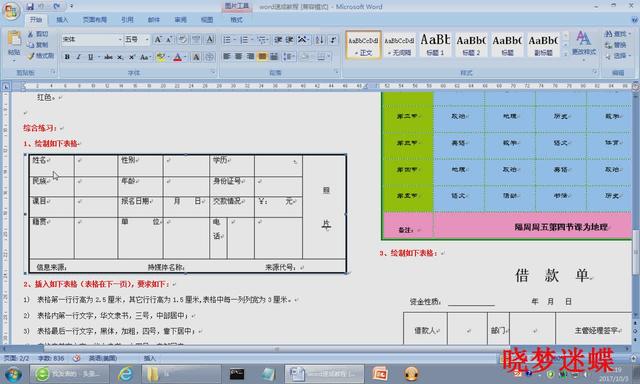Click the 替换 Replace button
640x384 pixels.
(616, 45)
